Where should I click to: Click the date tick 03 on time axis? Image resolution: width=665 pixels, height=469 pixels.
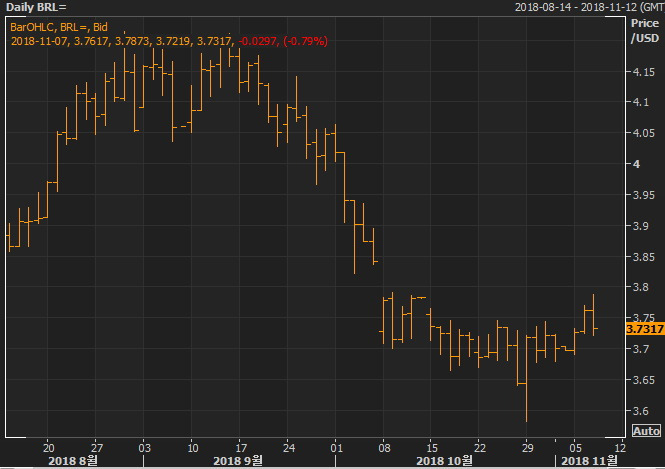coord(145,448)
